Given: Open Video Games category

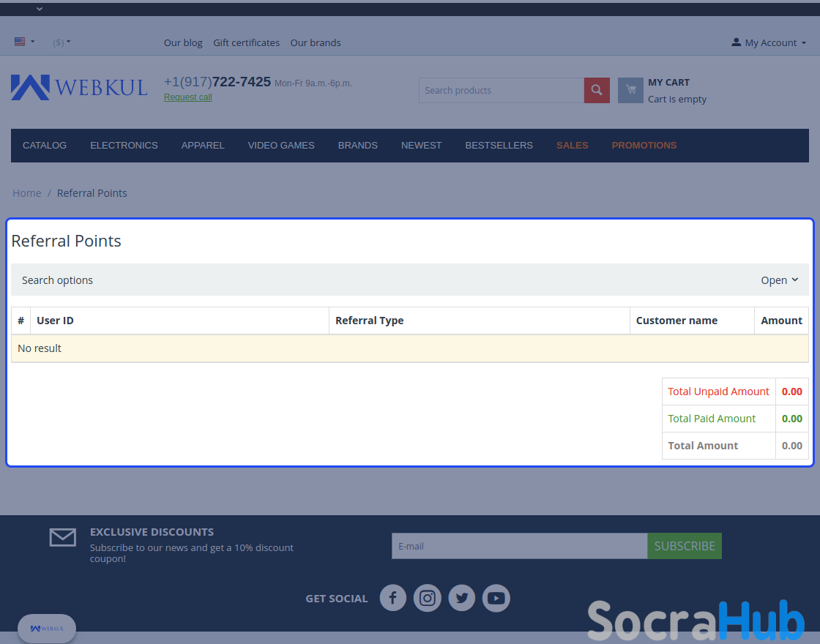Looking at the screenshot, I should 281,146.
